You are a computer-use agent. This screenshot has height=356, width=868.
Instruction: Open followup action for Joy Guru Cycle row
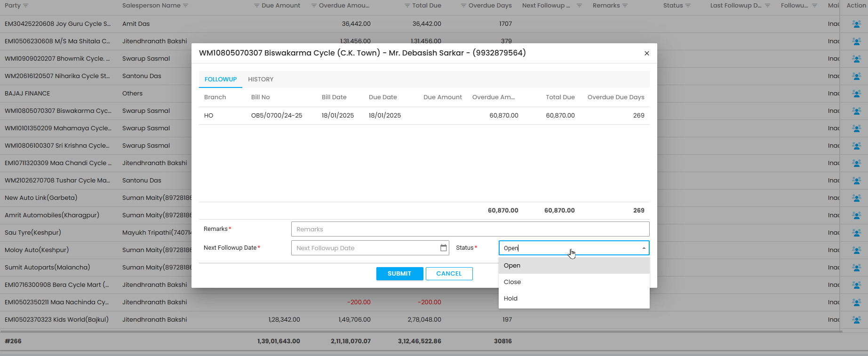pyautogui.click(x=857, y=24)
